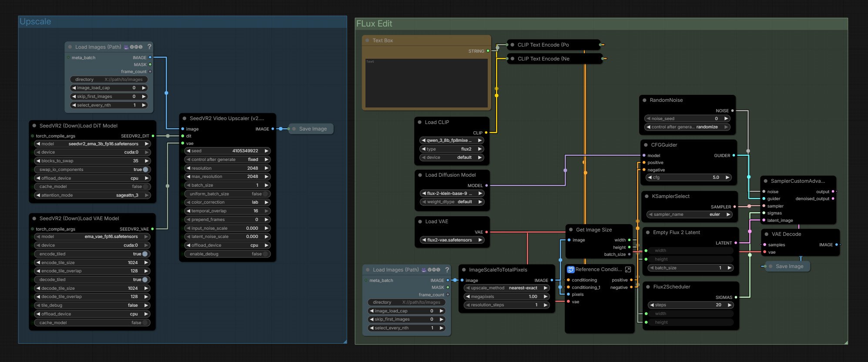Collapse the SamplerCustomAdva... node dot
This screenshot has height=362, width=868.
click(x=766, y=181)
